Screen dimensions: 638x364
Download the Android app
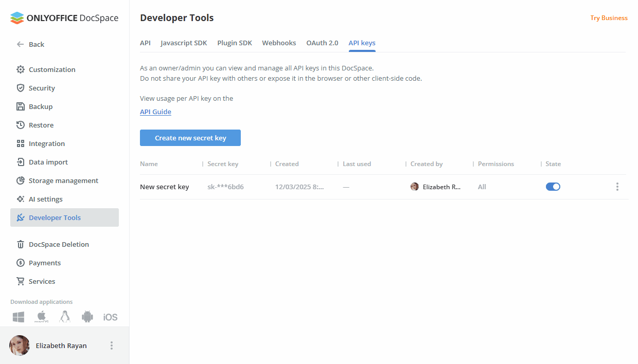point(87,317)
